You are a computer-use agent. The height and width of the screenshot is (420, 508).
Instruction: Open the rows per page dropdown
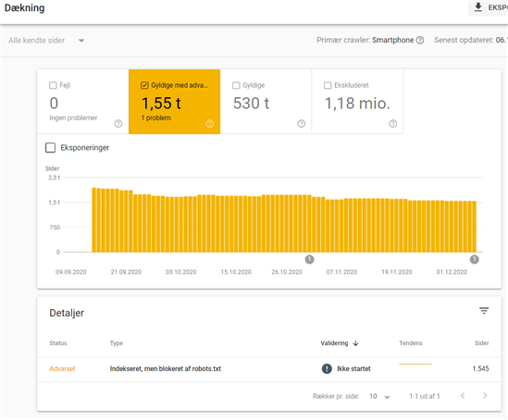click(x=379, y=396)
